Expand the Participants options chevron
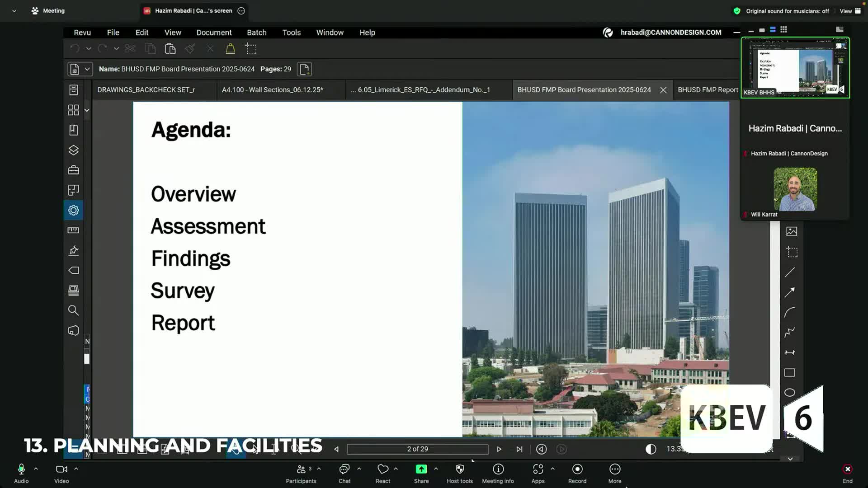 319,469
